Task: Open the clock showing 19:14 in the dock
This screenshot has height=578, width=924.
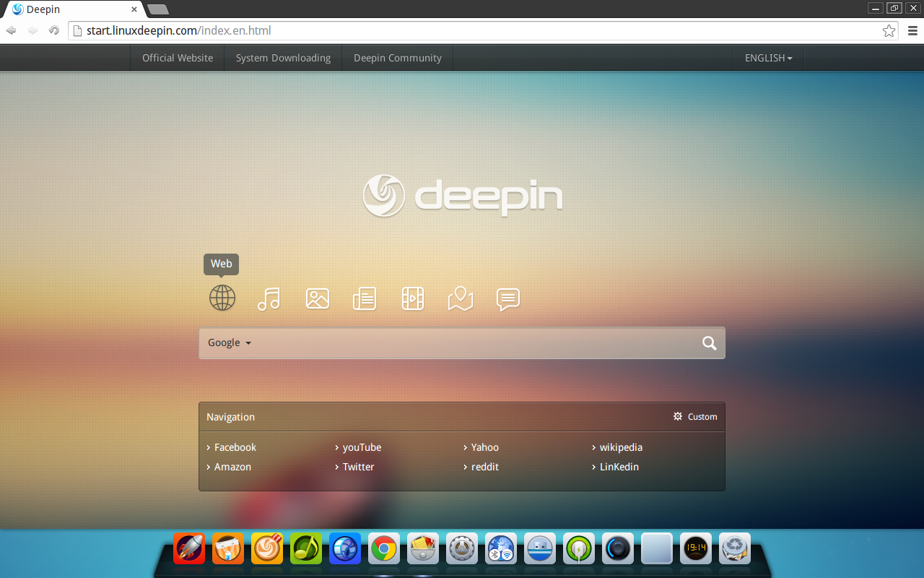Action: pyautogui.click(x=695, y=548)
